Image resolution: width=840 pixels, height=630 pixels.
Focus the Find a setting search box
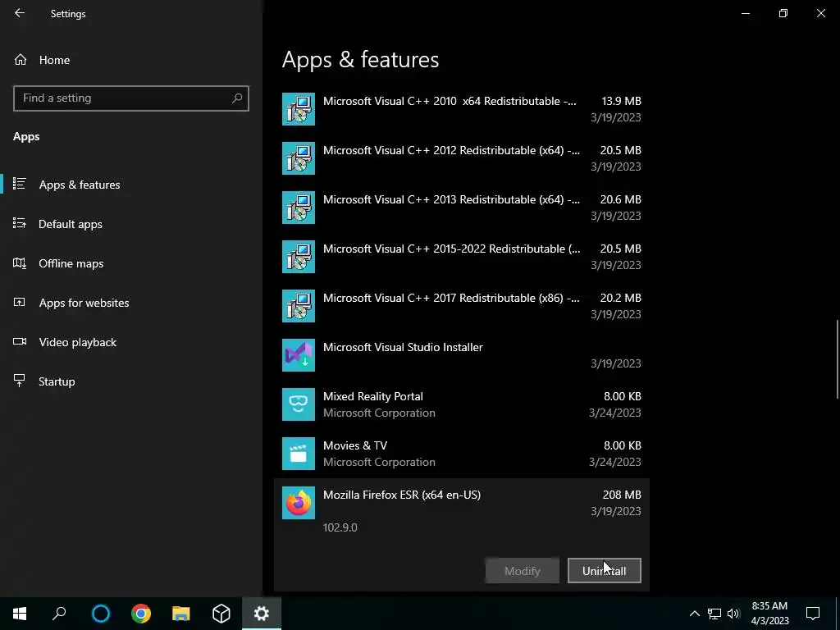point(130,98)
